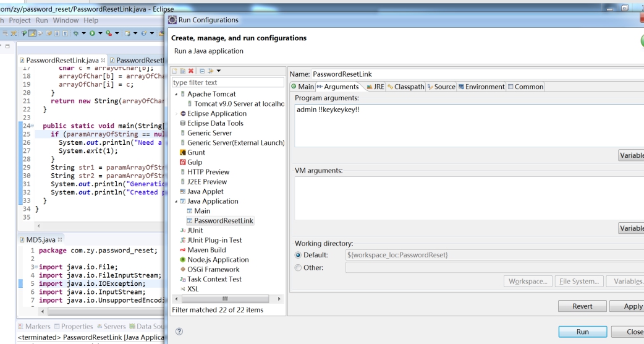644x344 pixels.
Task: Select PasswordResetLink under Java Application
Action: tap(224, 221)
